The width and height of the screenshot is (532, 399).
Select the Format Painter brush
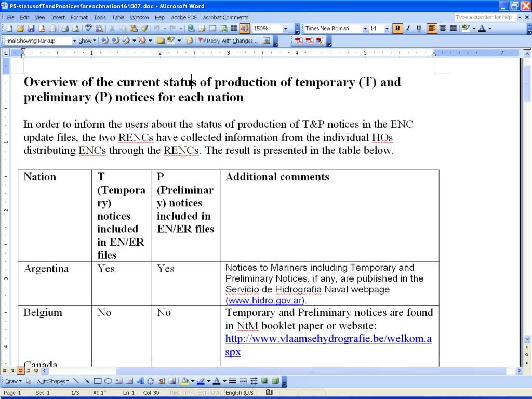[x=144, y=29]
